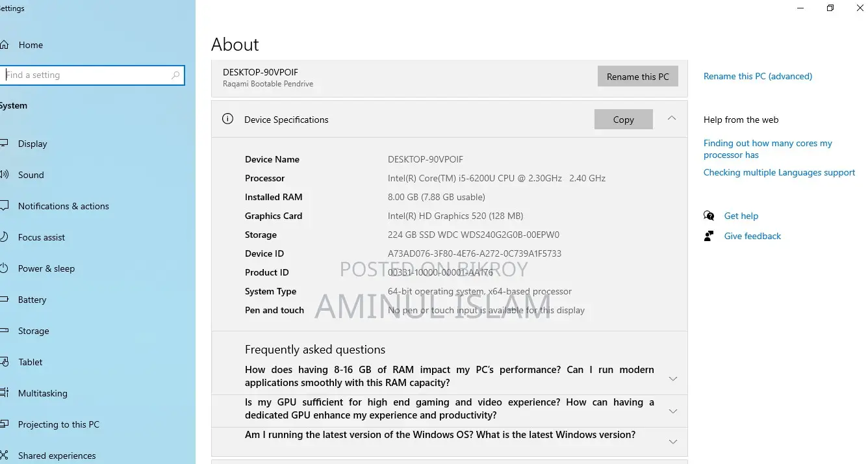Click the Intel(R) HD Graphics 520 value

pyautogui.click(x=455, y=216)
